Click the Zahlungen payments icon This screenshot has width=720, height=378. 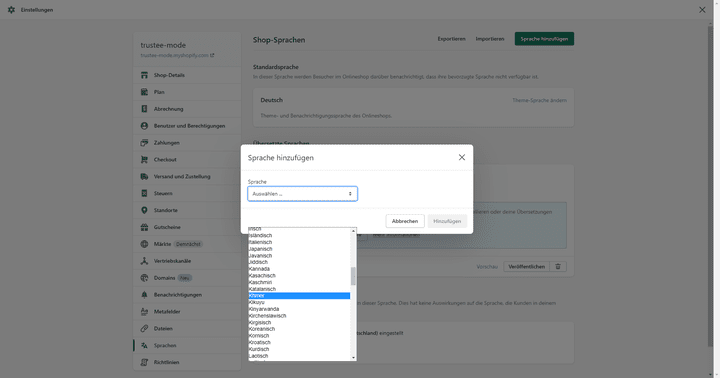pos(144,142)
